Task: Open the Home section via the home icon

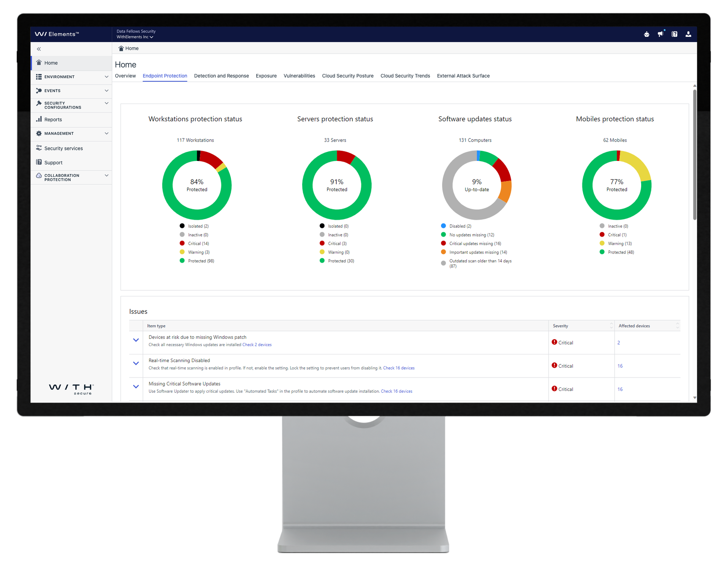Action: 39,63
